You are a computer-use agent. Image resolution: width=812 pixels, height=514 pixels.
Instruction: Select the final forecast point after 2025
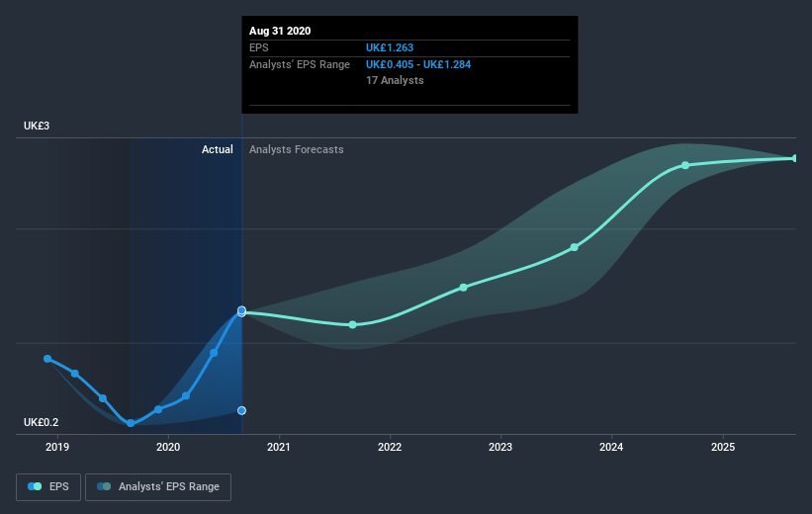pos(795,158)
